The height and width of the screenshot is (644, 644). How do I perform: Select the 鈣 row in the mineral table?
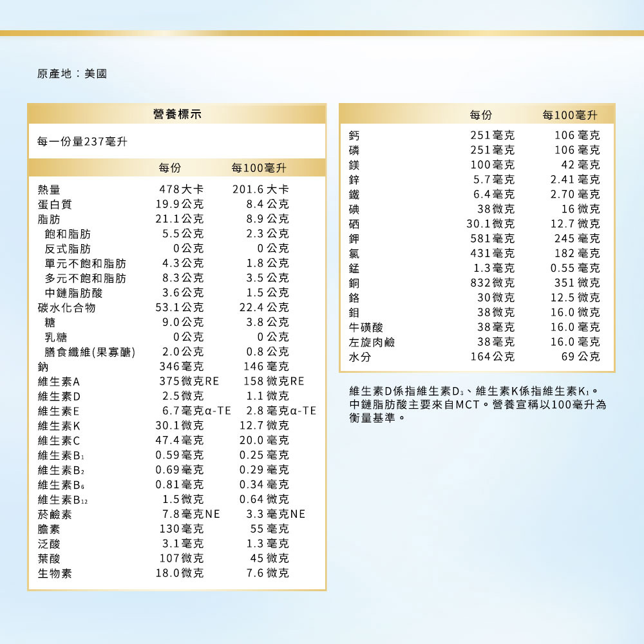[x=354, y=135]
